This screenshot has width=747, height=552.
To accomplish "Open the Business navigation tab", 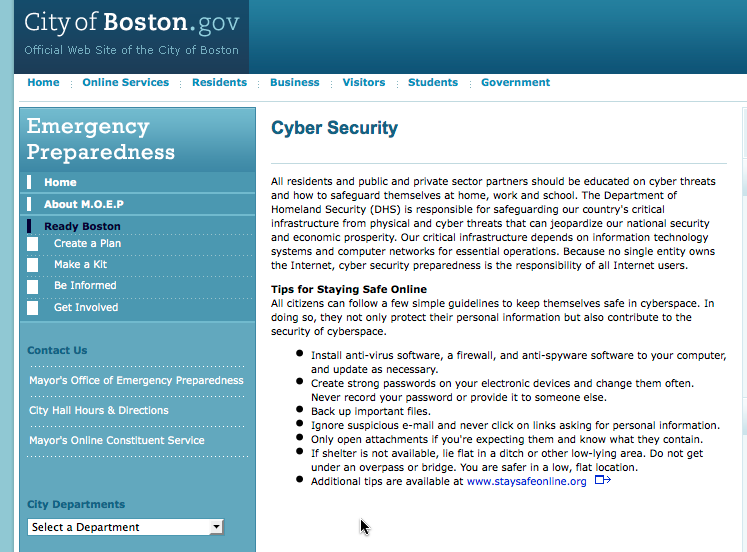I will click(x=294, y=83).
